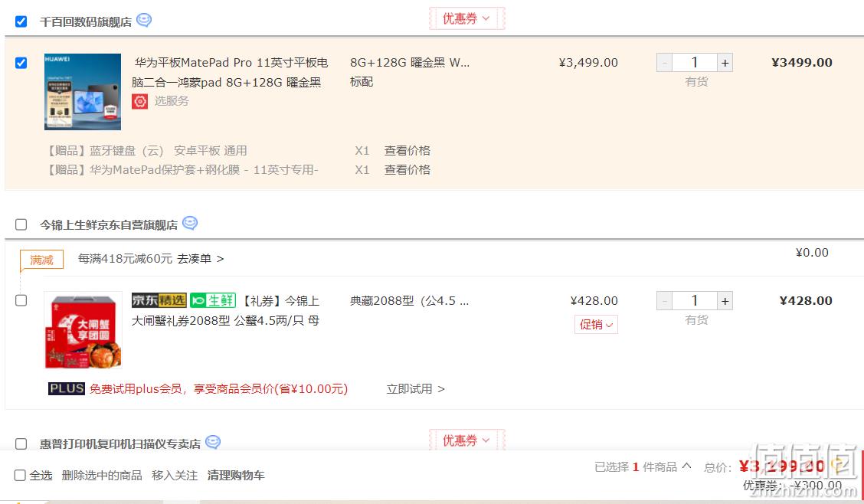Click the crab voucher quantity input field
This screenshot has height=504, width=864.
pos(695,301)
